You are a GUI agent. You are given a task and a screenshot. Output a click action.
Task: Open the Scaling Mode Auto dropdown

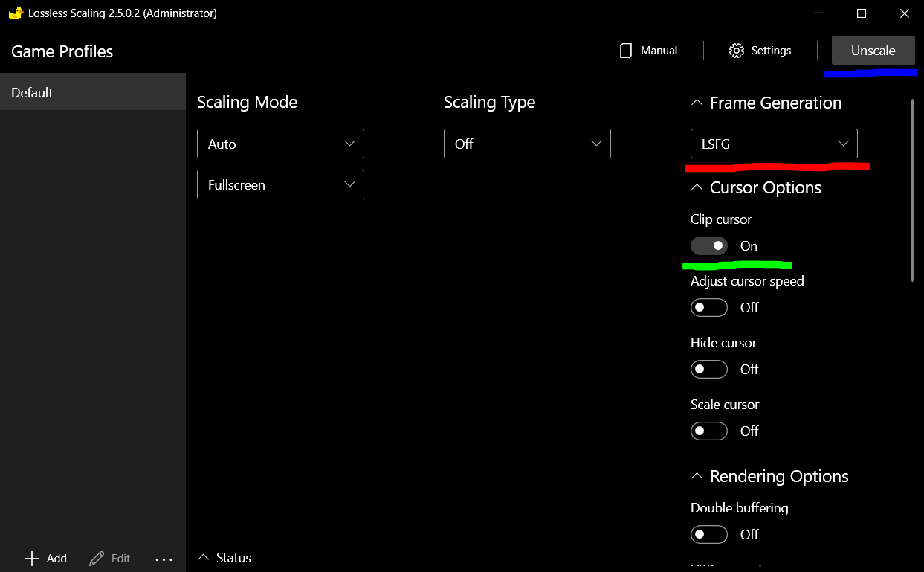tap(280, 144)
